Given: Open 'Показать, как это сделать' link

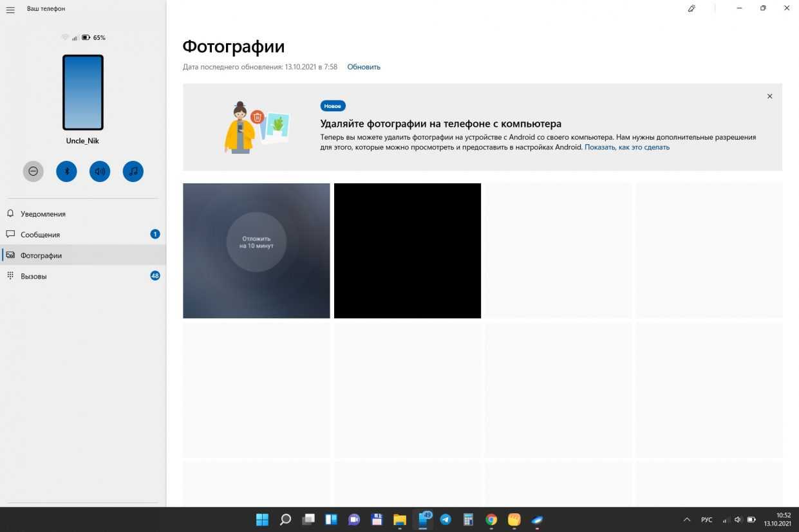Looking at the screenshot, I should tap(626, 147).
